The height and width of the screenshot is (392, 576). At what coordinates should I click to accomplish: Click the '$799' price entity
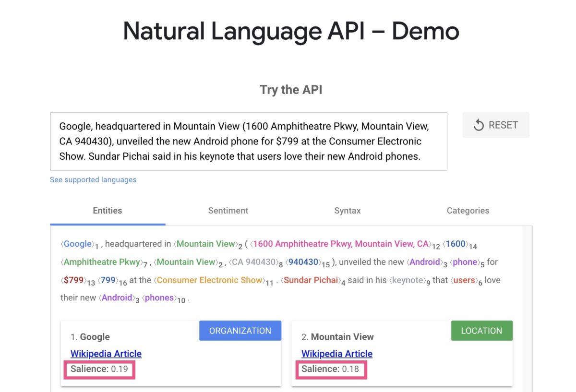point(72,280)
